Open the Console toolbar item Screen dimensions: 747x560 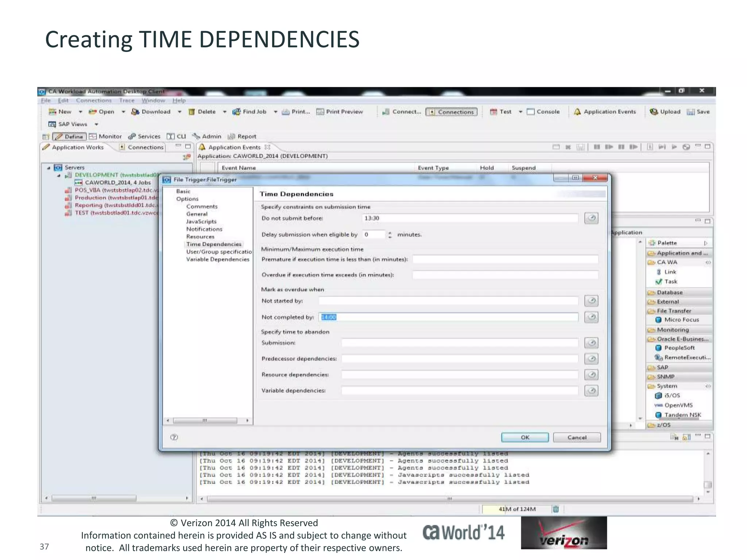coord(543,112)
